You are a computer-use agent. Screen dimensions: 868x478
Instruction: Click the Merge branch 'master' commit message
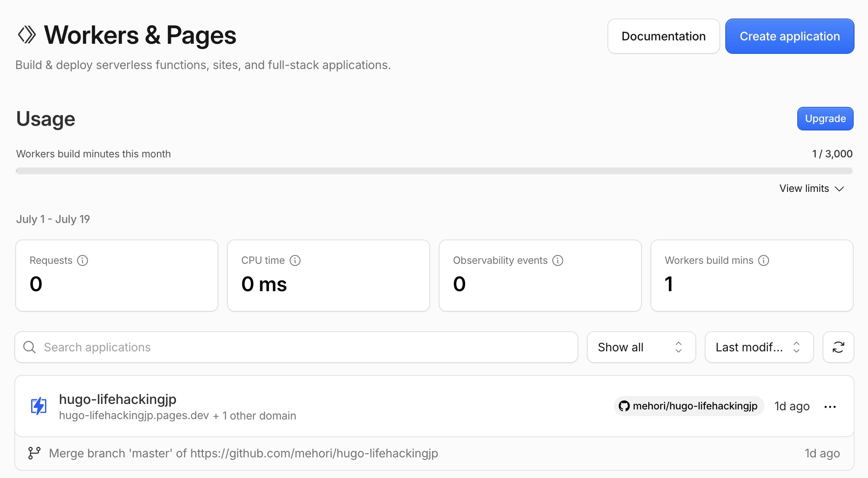coord(243,453)
